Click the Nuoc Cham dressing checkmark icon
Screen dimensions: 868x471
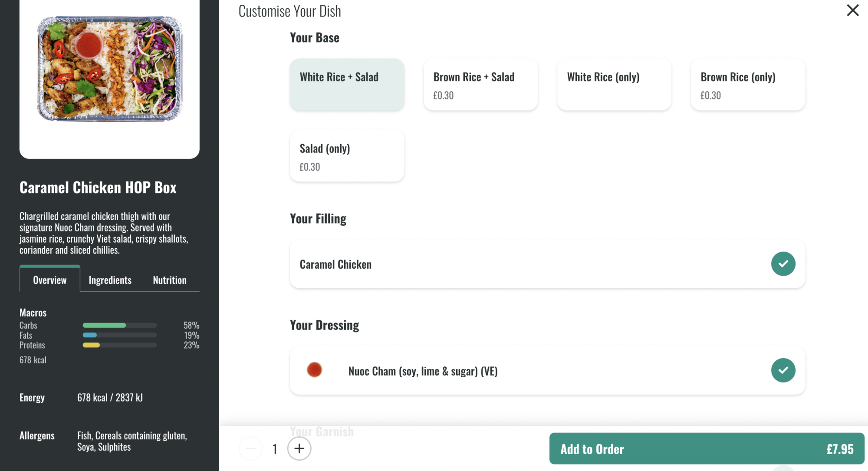pos(783,370)
